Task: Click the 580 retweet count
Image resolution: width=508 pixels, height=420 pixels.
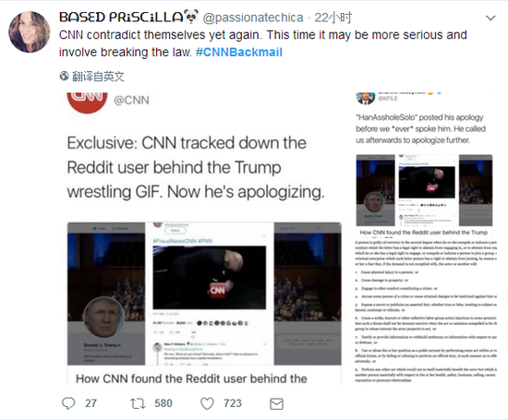Action: pyautogui.click(x=163, y=403)
